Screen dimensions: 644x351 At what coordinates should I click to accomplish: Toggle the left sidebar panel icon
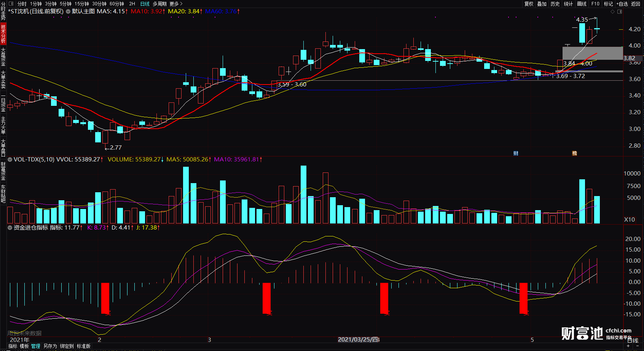coord(11,4)
